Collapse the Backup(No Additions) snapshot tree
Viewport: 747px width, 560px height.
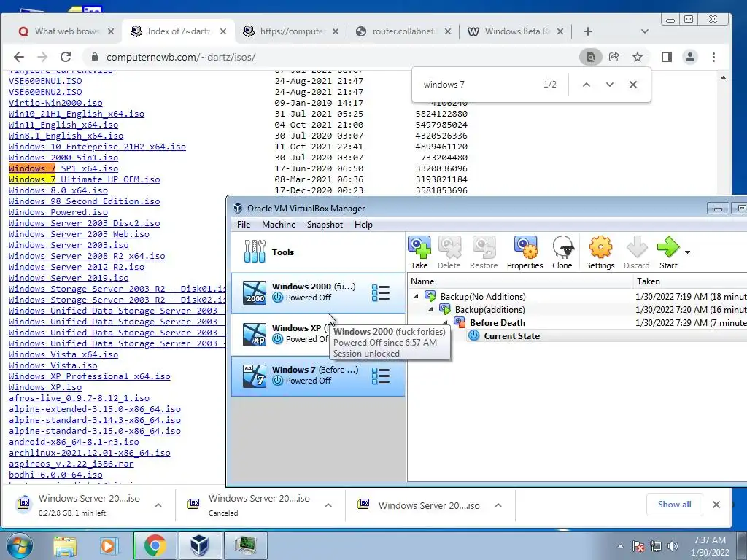point(416,296)
